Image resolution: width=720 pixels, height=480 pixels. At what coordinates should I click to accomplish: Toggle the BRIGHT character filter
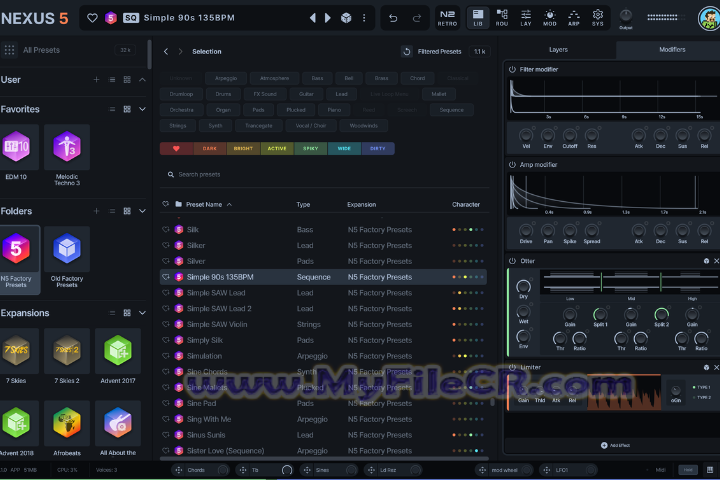243,148
